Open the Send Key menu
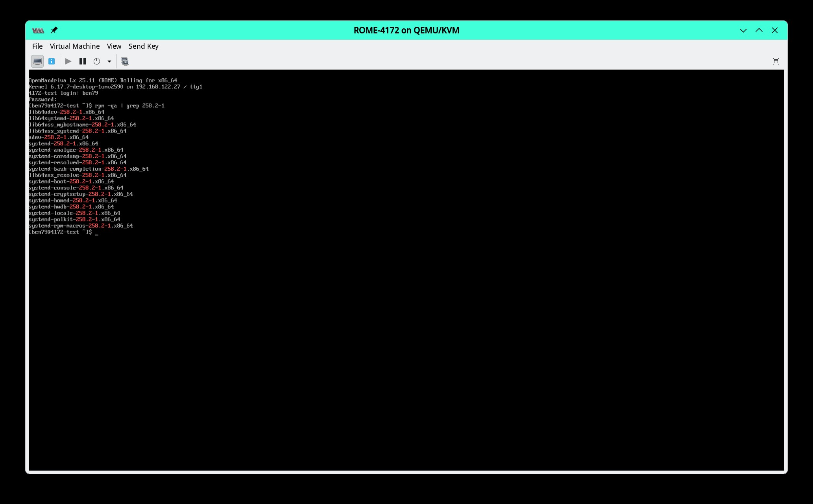This screenshot has height=504, width=813. (x=143, y=46)
